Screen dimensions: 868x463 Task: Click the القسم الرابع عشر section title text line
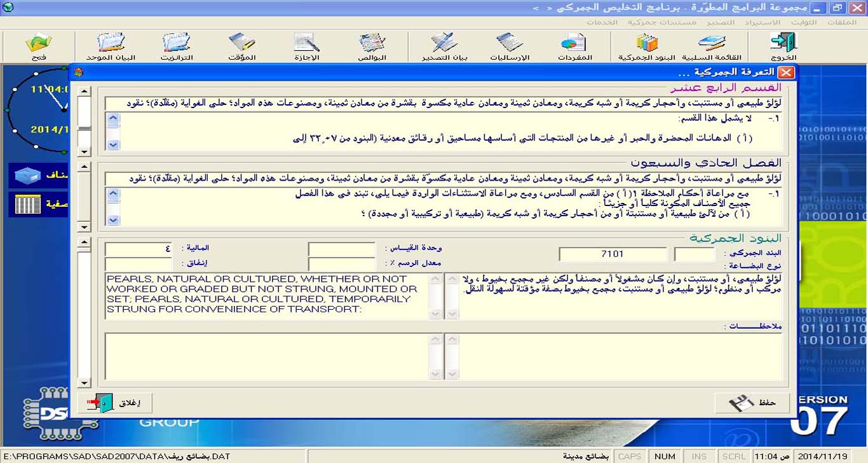coord(444,103)
